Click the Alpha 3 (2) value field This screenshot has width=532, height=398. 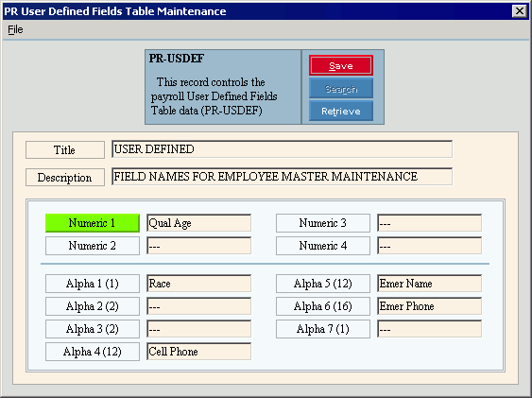pos(198,329)
